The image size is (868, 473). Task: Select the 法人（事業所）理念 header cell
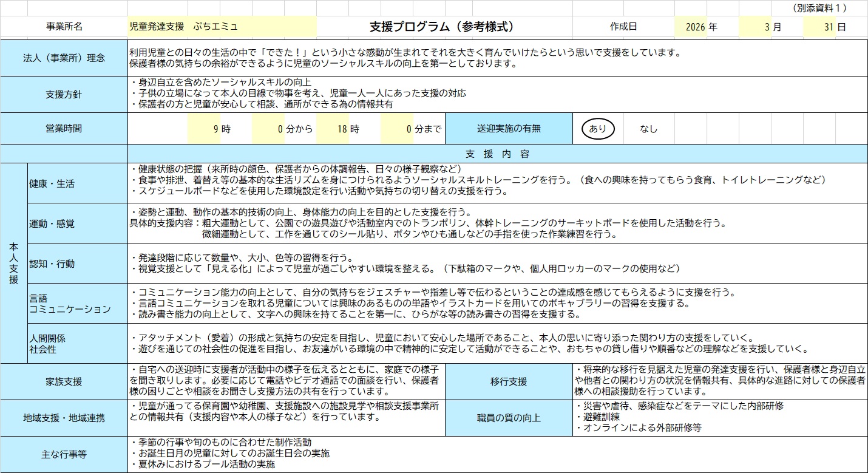64,58
